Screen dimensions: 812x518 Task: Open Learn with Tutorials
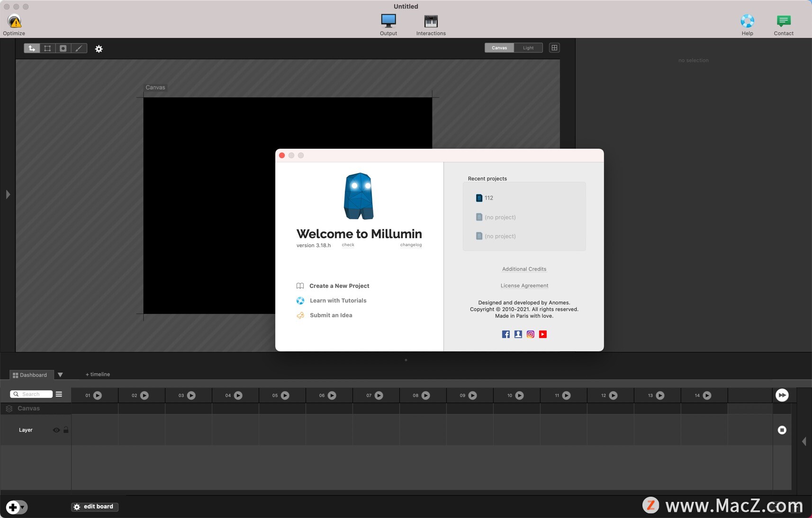pos(331,301)
